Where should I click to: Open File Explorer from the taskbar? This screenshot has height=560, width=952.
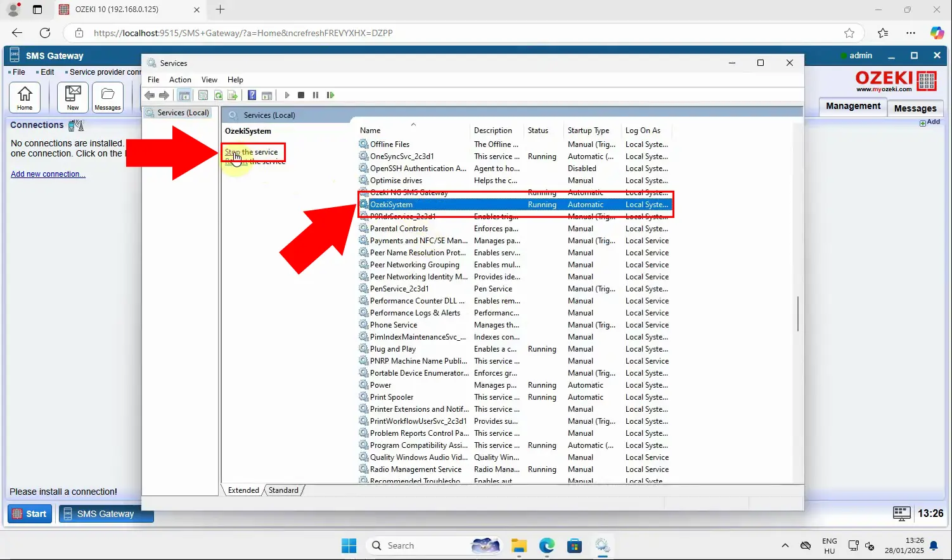[x=519, y=545]
